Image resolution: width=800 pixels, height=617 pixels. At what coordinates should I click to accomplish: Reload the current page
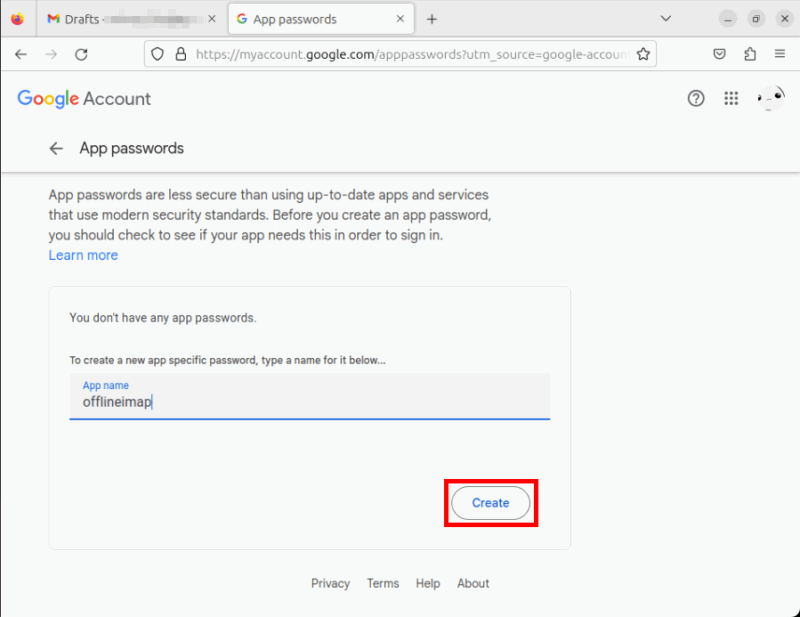(83, 54)
